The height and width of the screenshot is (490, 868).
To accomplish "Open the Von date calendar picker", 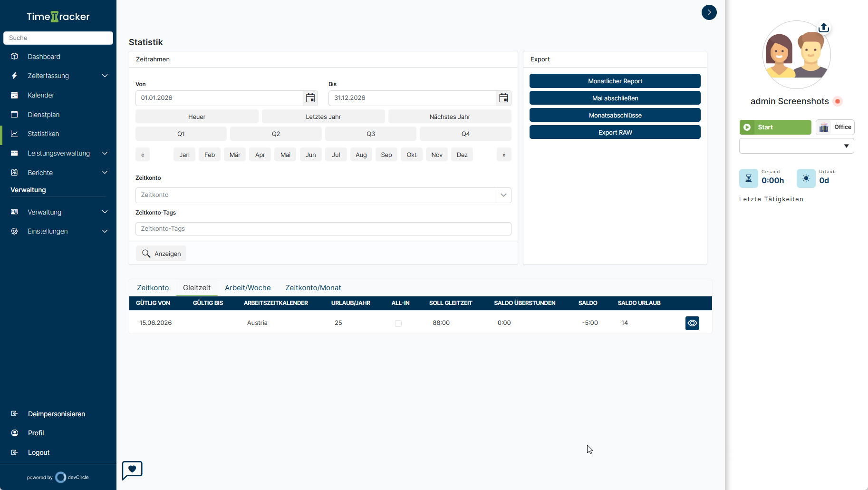I will click(x=310, y=98).
